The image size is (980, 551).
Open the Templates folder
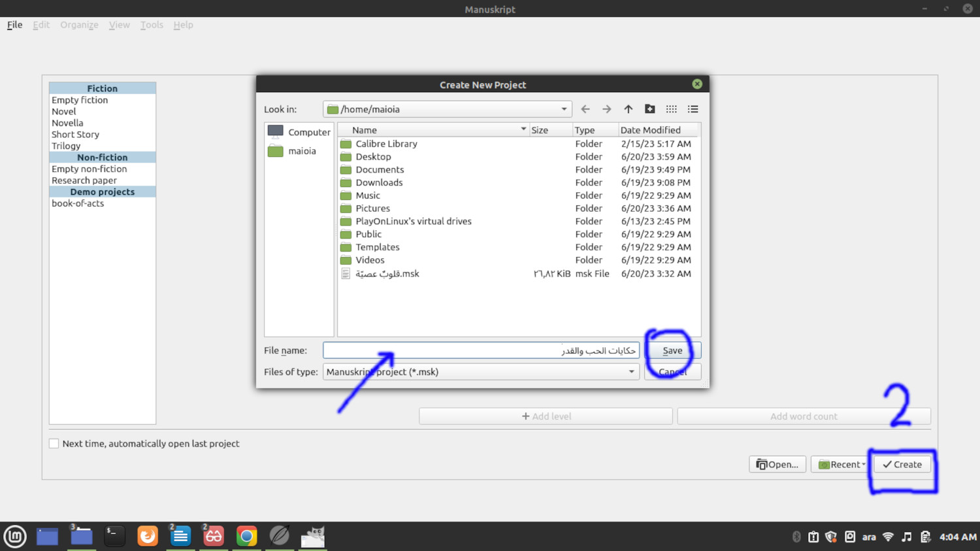pos(377,247)
